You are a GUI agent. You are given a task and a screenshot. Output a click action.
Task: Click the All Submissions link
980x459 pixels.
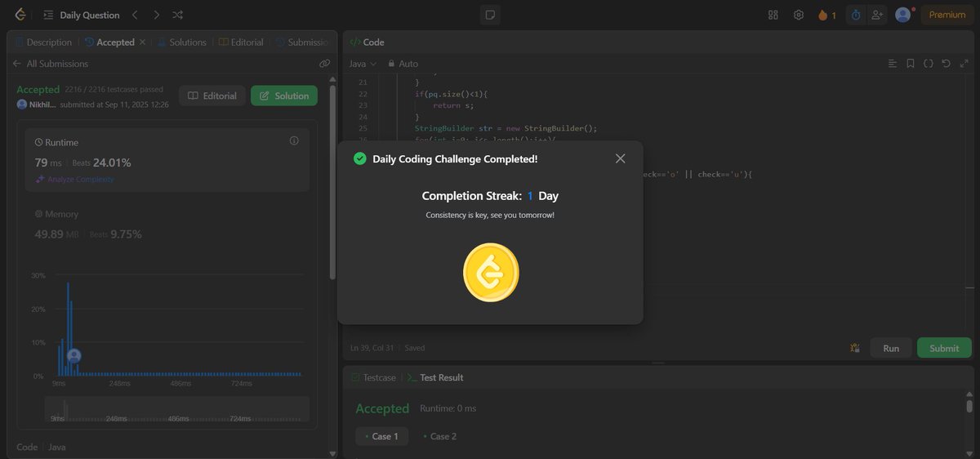point(57,64)
